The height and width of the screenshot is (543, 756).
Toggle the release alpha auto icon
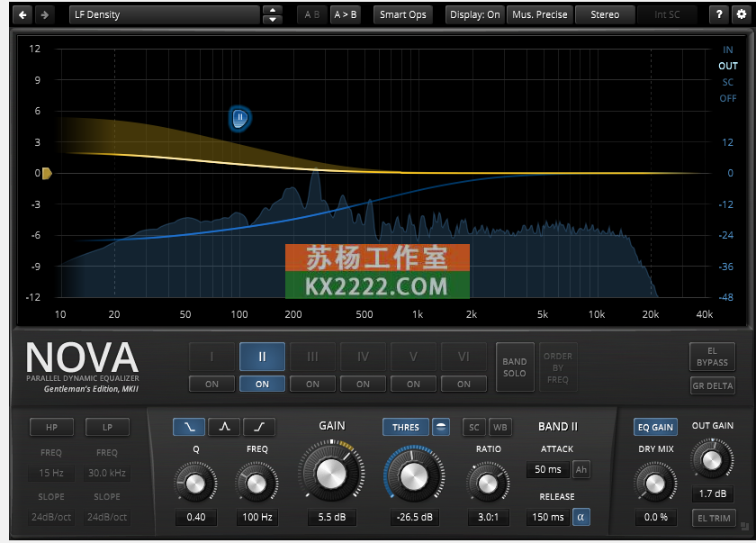(581, 517)
